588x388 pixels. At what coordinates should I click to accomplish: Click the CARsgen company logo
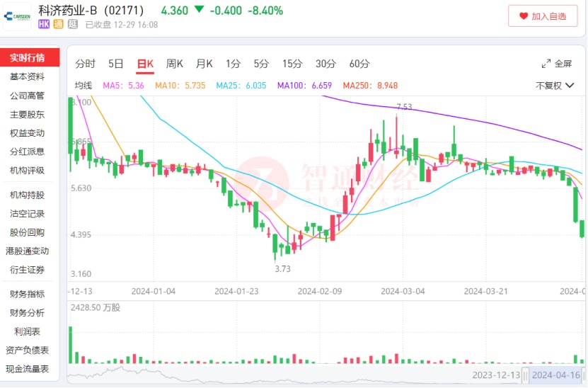coord(17,16)
